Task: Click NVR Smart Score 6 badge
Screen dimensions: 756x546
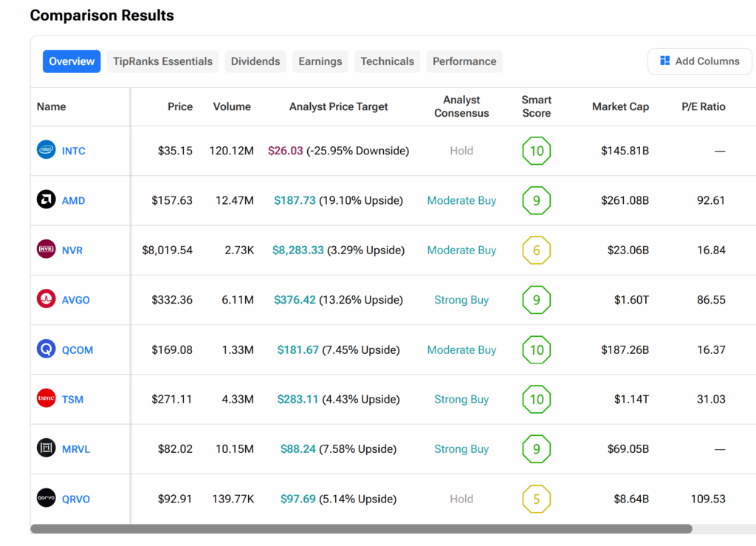Action: click(x=537, y=250)
